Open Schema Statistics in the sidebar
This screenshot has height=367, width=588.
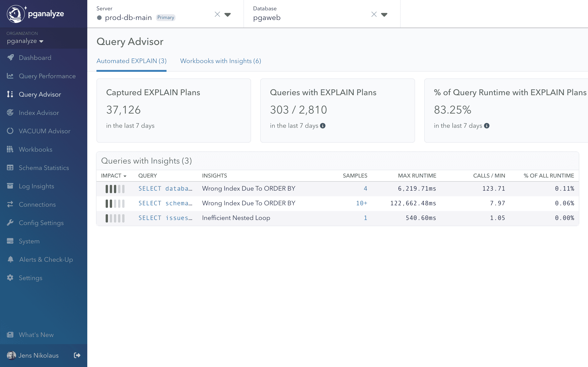[x=44, y=168]
